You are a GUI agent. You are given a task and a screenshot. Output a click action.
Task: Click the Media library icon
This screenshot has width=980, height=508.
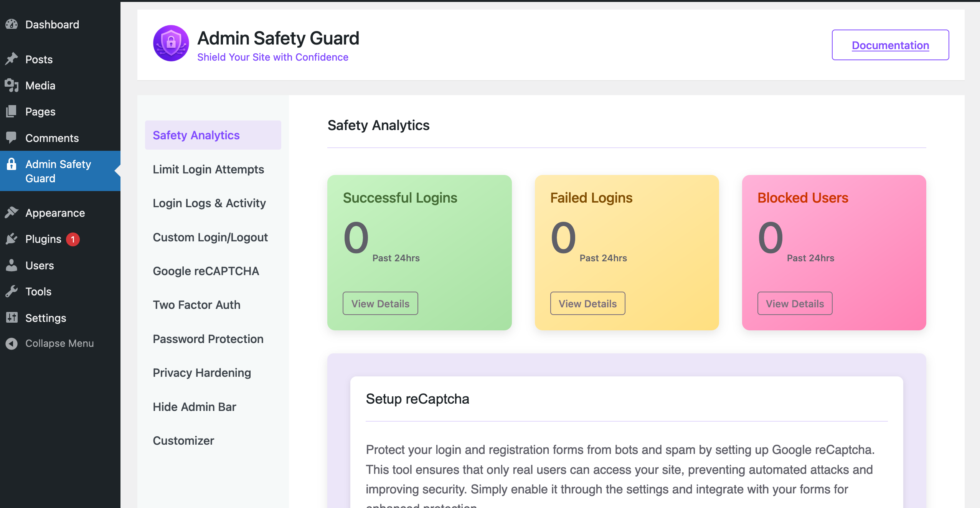click(12, 85)
